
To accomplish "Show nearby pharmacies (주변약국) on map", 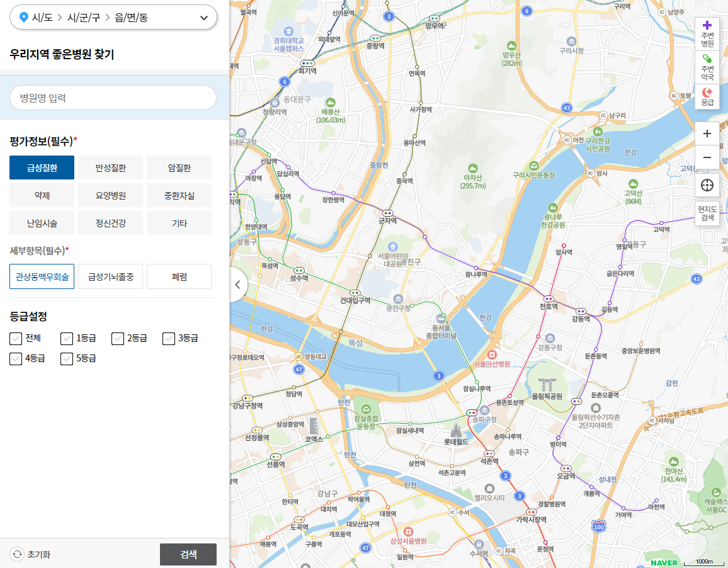I will 707,67.
